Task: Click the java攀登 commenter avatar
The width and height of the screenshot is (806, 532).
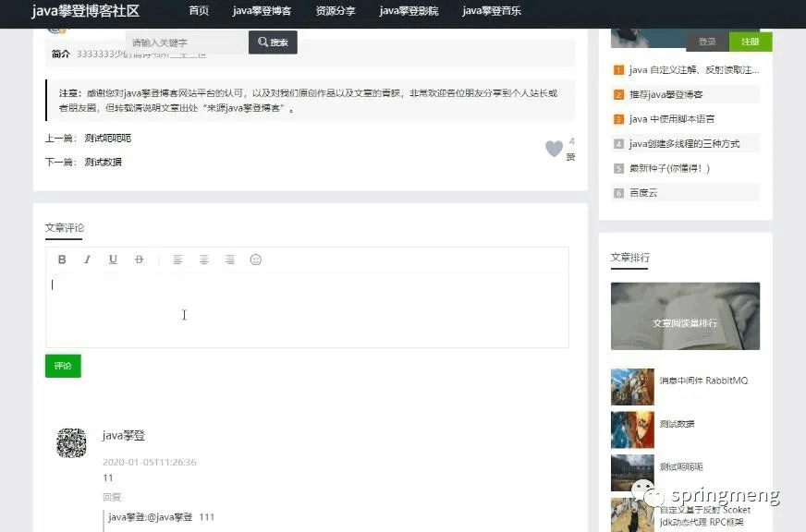Action: pos(71,442)
